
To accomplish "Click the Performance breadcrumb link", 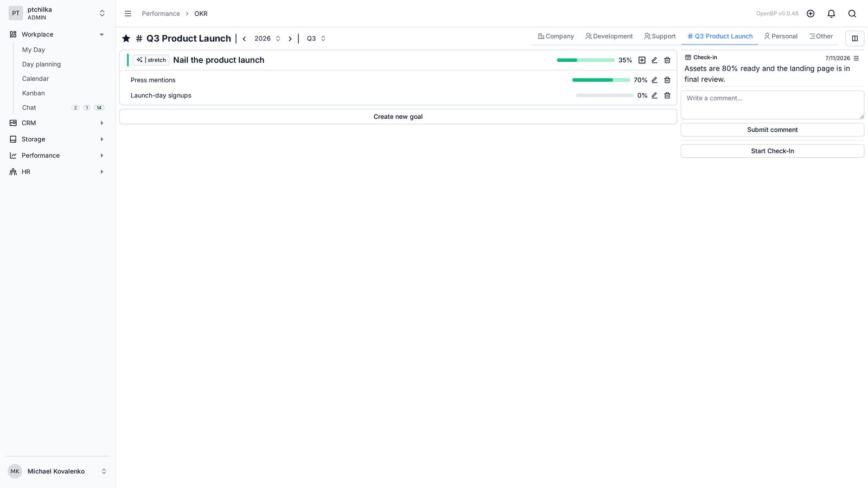I will point(161,14).
